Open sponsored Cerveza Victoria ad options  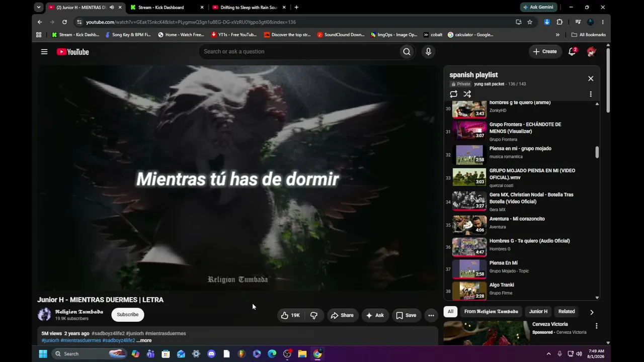pyautogui.click(x=596, y=326)
